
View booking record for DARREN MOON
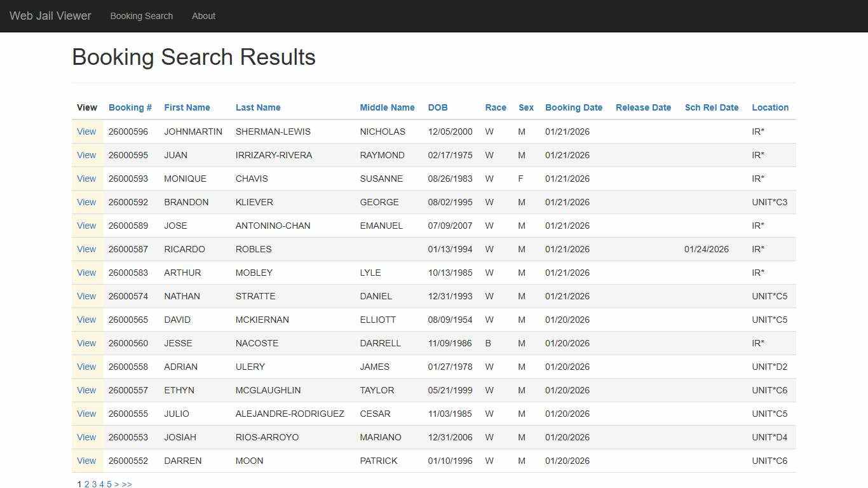[86, 461]
